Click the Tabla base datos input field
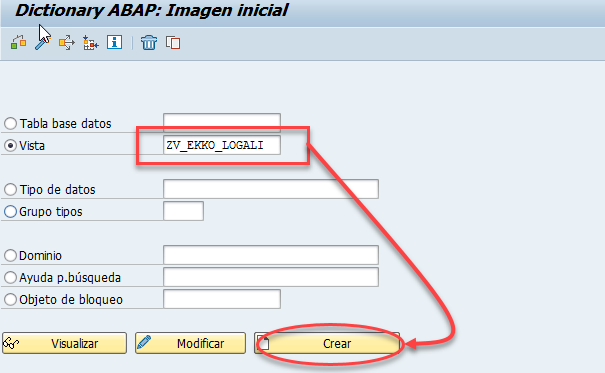The height and width of the screenshot is (373, 605). (x=222, y=123)
